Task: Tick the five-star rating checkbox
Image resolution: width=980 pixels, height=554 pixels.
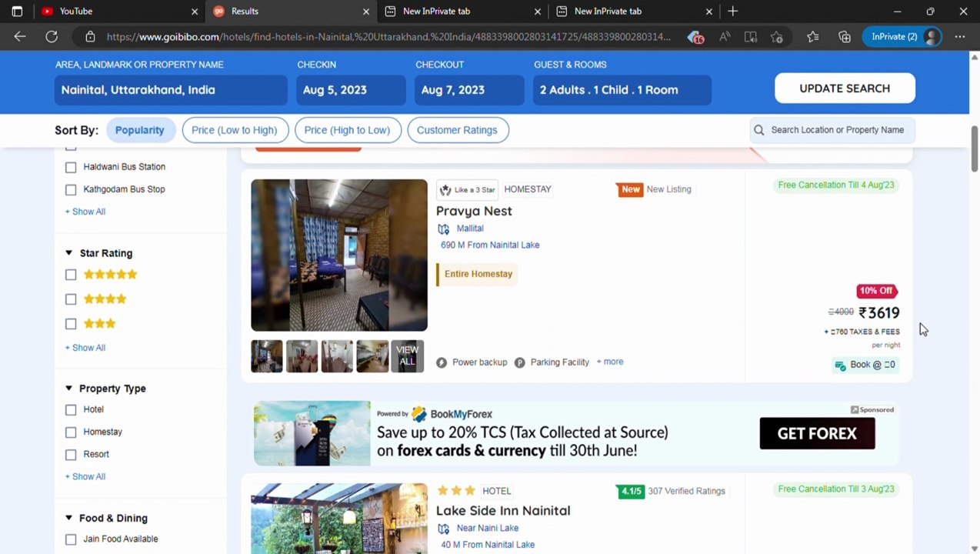Action: click(71, 275)
